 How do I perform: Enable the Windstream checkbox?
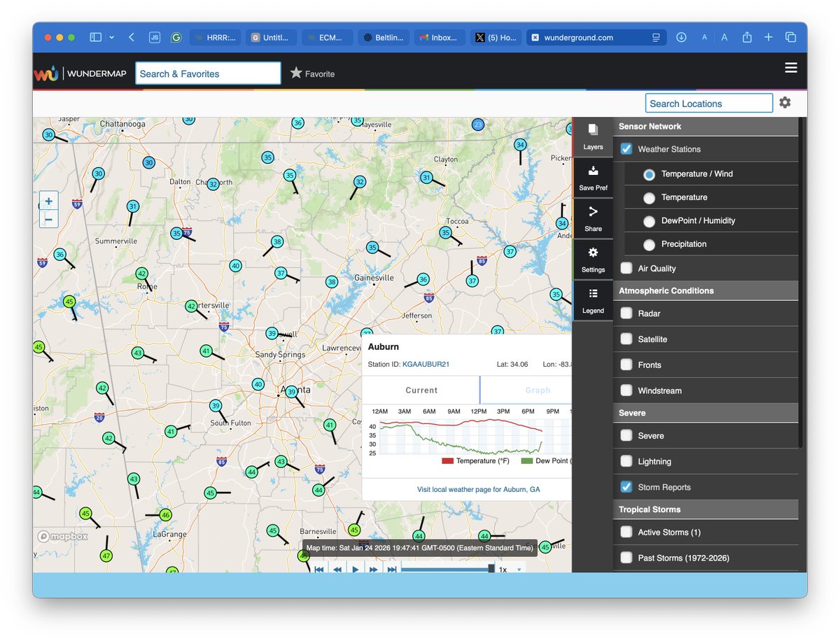pos(626,390)
